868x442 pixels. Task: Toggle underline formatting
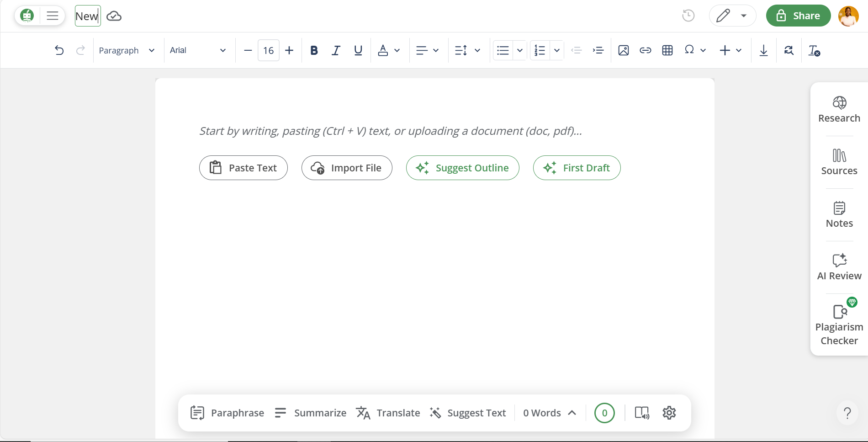point(358,50)
